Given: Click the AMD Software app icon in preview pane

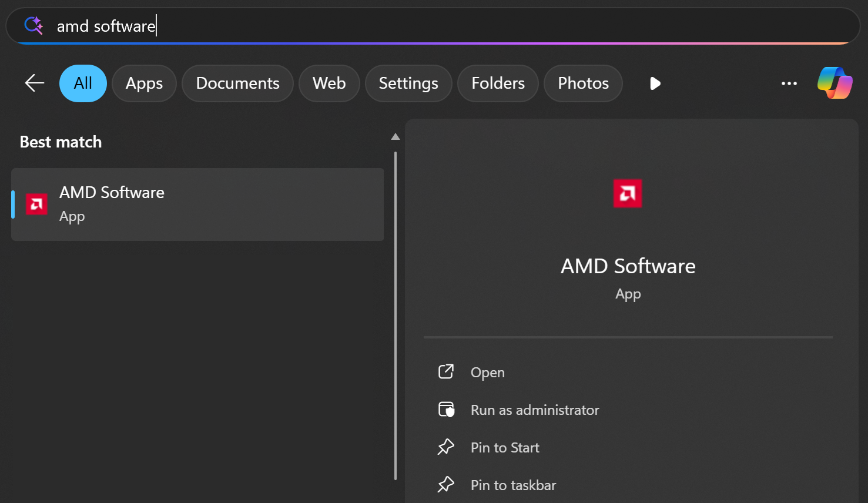Looking at the screenshot, I should pyautogui.click(x=628, y=193).
